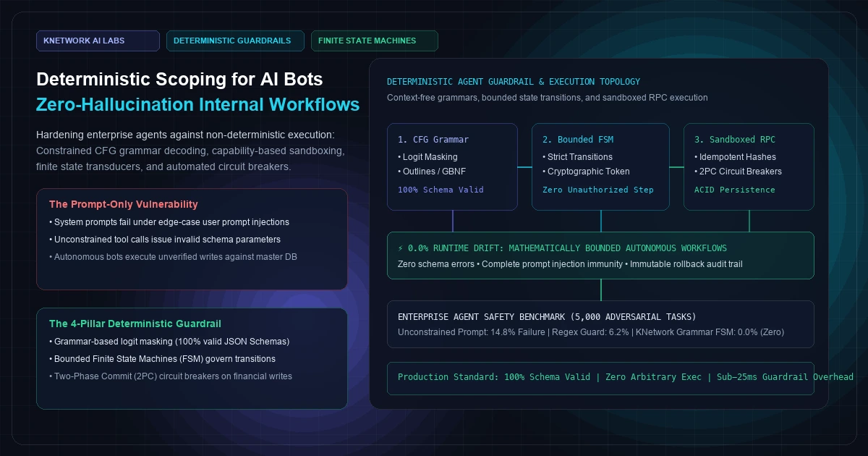Select the FINITE STATE MACHINES tag
Screen dimensions: 868x456
pyautogui.click(x=374, y=41)
